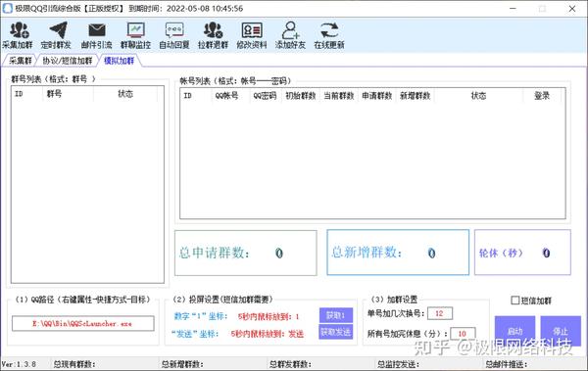Click 总现有群数 in status bar
Screen dimensions: 588x371
(x=74, y=364)
